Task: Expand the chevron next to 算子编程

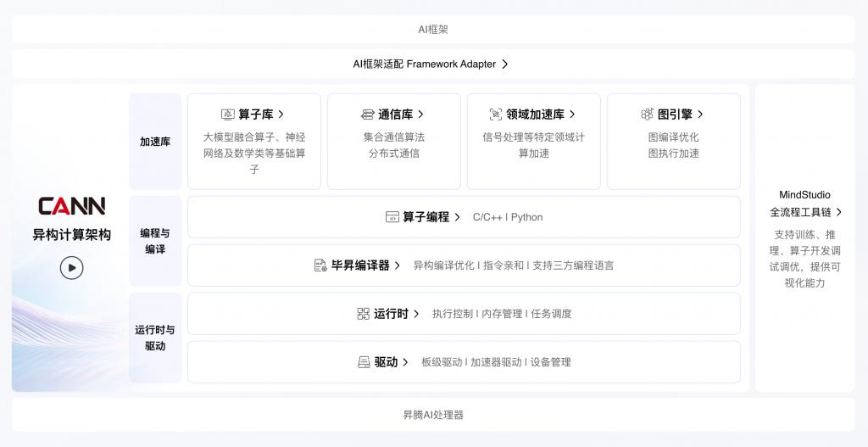Action: click(457, 217)
